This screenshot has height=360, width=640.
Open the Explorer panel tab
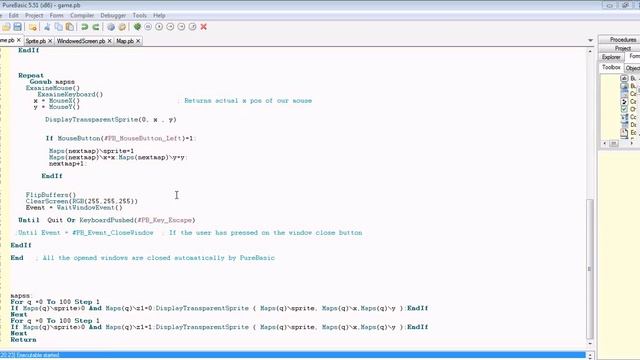coord(611,57)
